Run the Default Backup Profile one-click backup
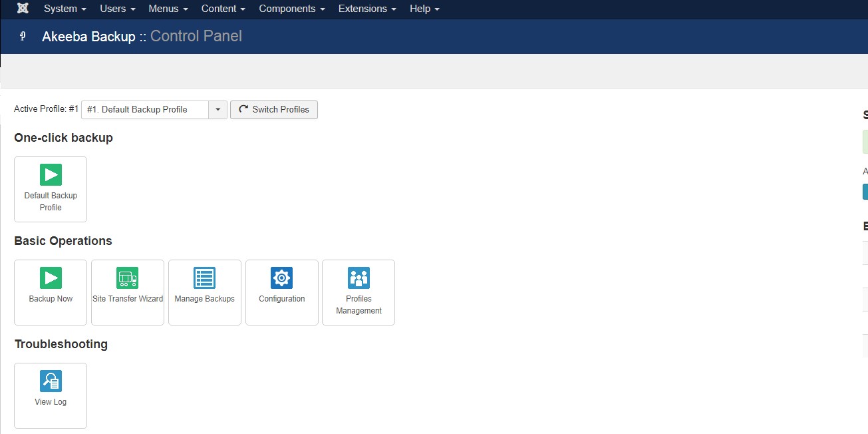This screenshot has height=434, width=868. click(50, 189)
